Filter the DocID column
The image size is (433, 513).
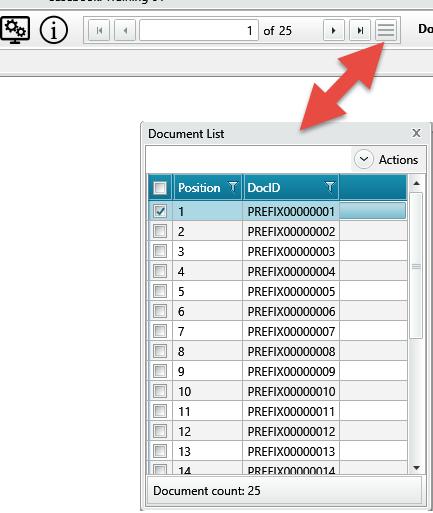click(x=330, y=186)
